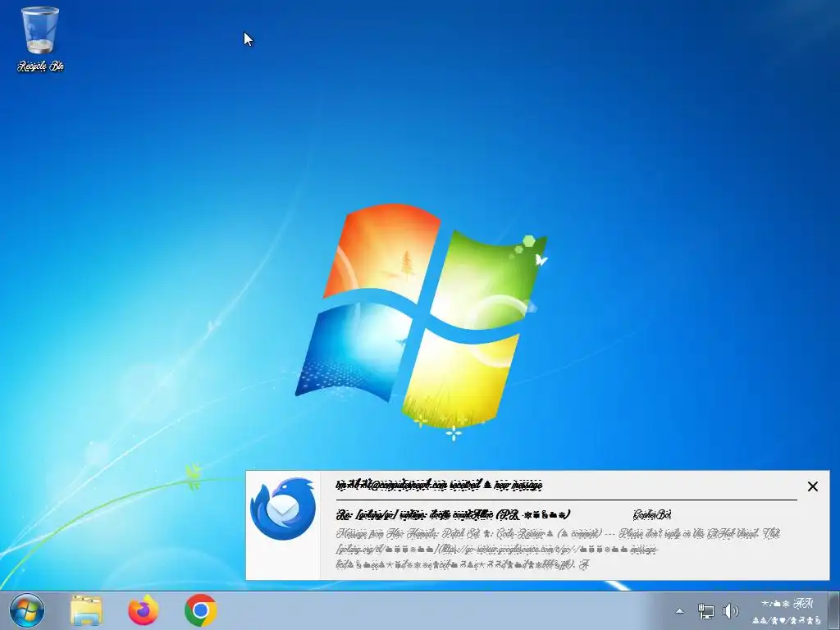This screenshot has height=630, width=840.
Task: Open the Windows Start menu orb
Action: click(x=26, y=610)
